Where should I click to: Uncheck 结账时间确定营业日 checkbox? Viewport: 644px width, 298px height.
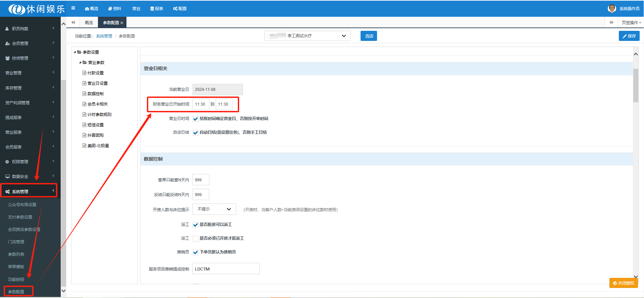pos(196,119)
